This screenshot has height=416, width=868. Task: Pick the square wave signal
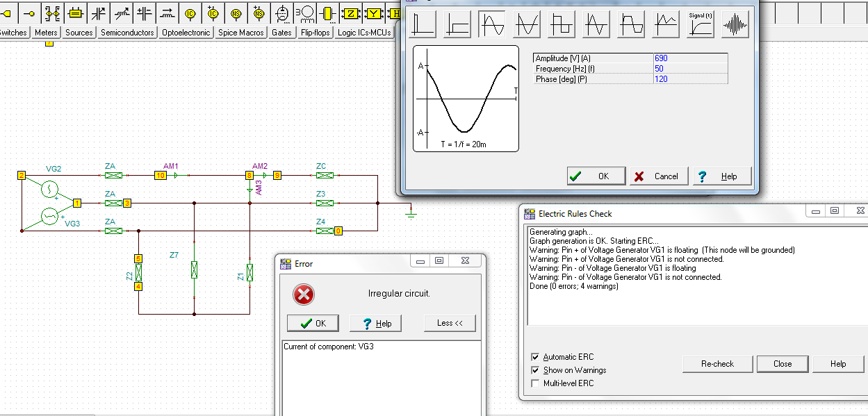coord(562,25)
